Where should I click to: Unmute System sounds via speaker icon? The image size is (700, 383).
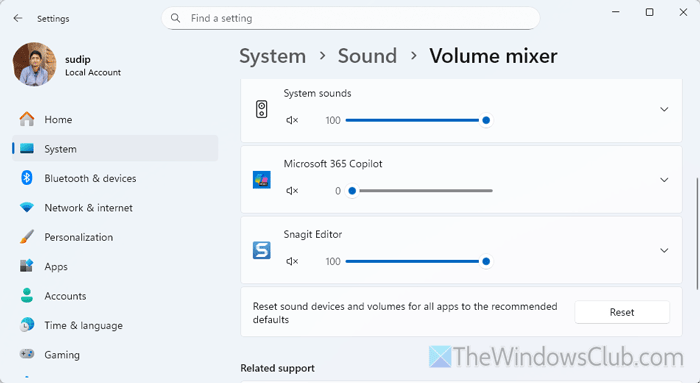click(x=292, y=120)
